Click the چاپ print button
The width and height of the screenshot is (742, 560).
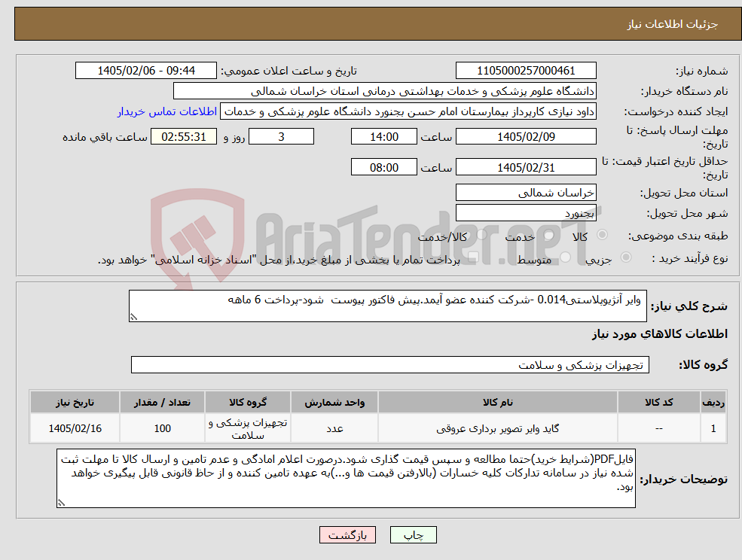pos(413,535)
